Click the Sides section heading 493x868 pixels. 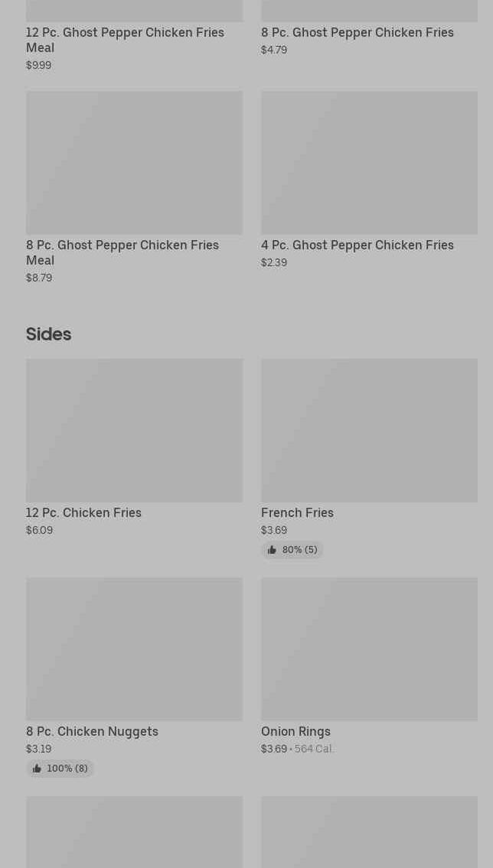pyautogui.click(x=48, y=334)
